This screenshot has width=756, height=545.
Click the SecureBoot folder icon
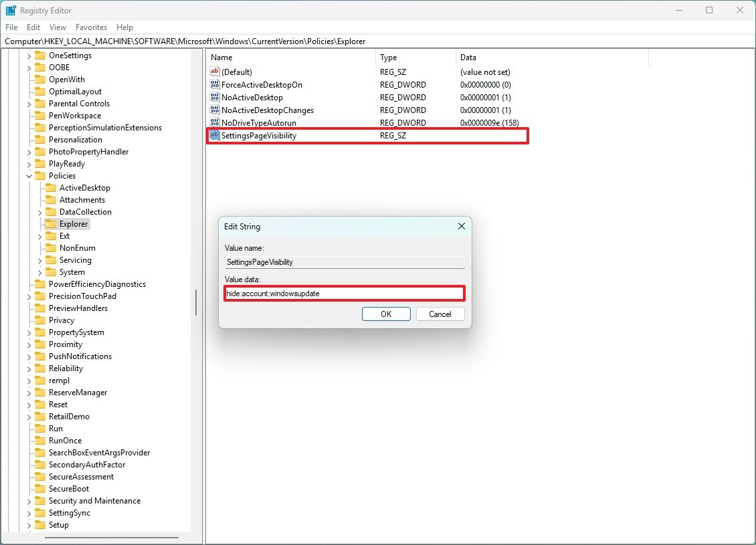[x=40, y=488]
